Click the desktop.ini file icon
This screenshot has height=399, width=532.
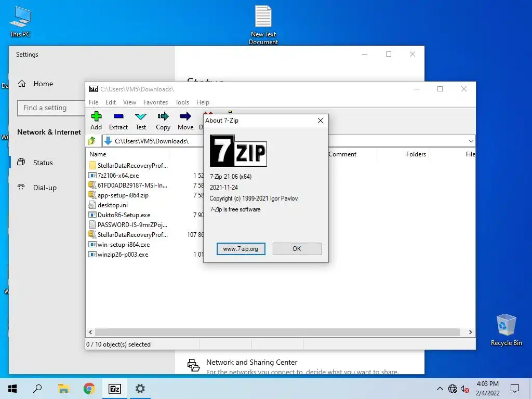click(x=92, y=205)
